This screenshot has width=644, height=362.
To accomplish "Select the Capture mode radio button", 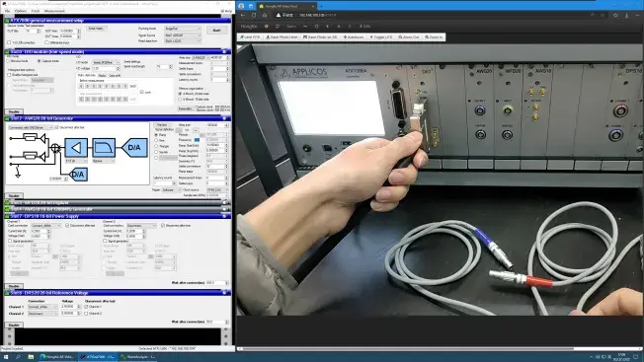I will click(40, 61).
